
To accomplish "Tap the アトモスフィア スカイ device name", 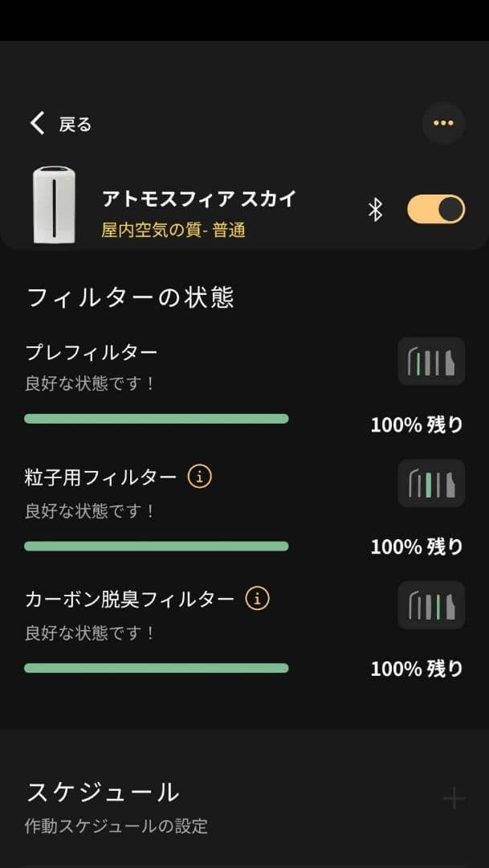I will 199,199.
